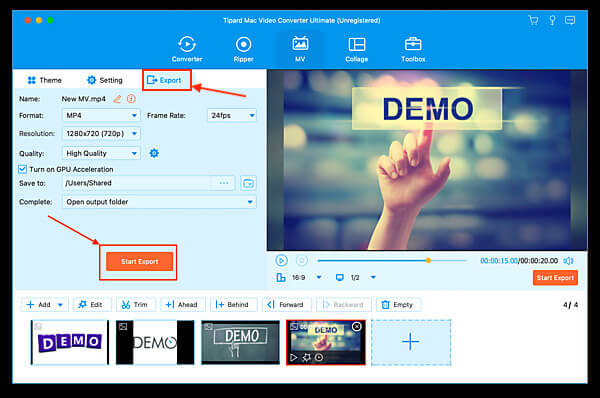This screenshot has width=600, height=398.
Task: Click the pencil icon to rename output
Action: coord(117,99)
